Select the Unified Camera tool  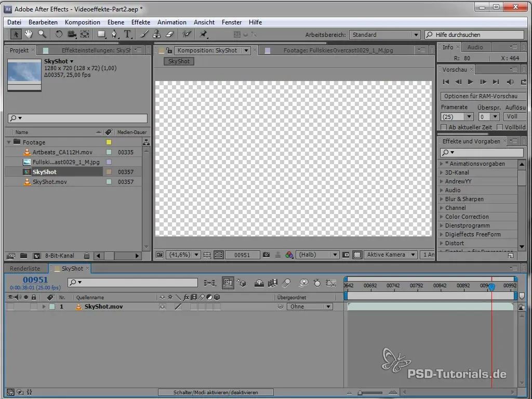(72, 34)
